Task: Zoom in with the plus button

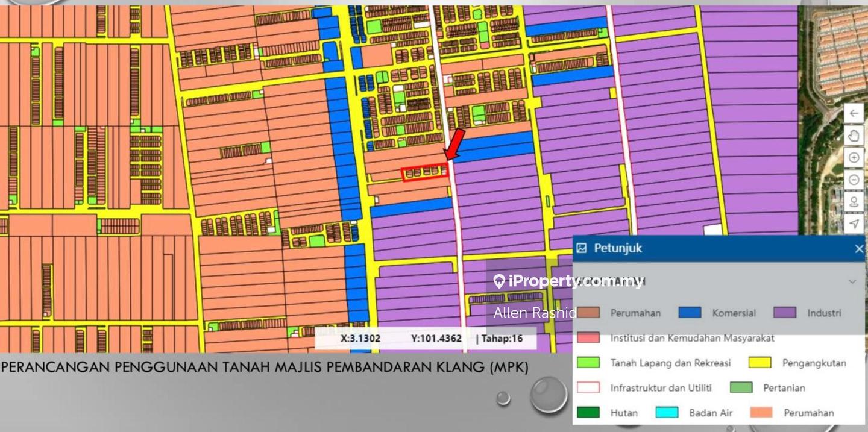Action: tap(854, 158)
